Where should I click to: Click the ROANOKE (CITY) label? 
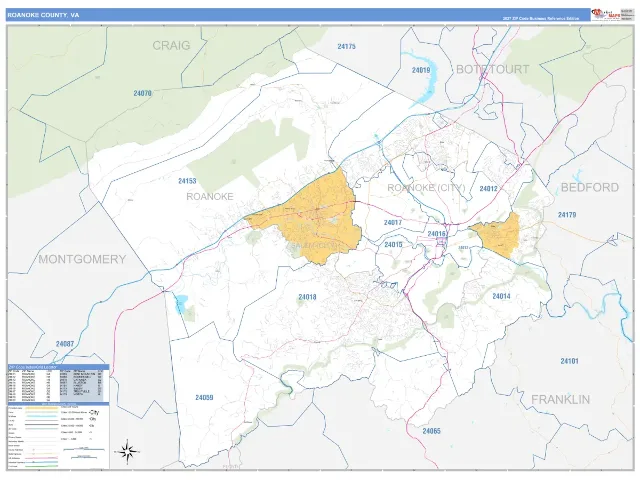pos(426,188)
